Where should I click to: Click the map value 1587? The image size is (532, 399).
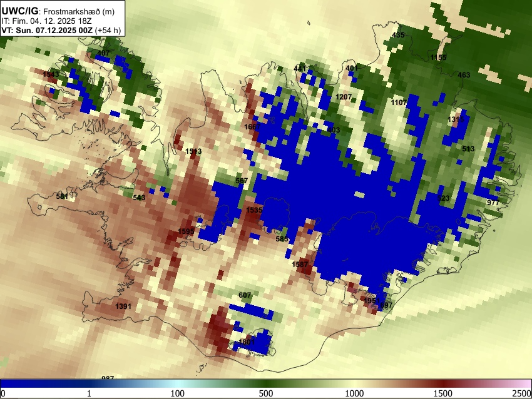(x=300, y=264)
